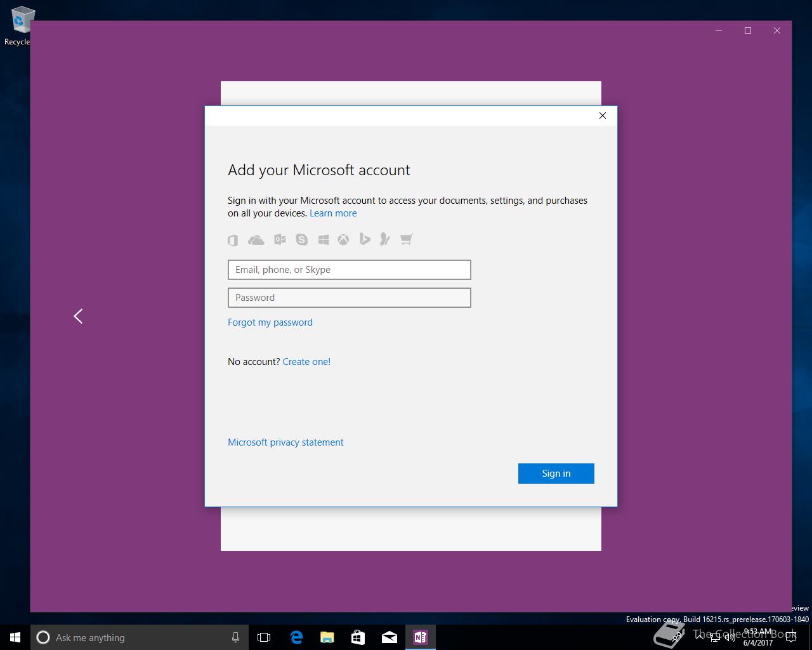This screenshot has height=650, width=812.
Task: Show hidden system tray icons
Action: pyautogui.click(x=700, y=637)
